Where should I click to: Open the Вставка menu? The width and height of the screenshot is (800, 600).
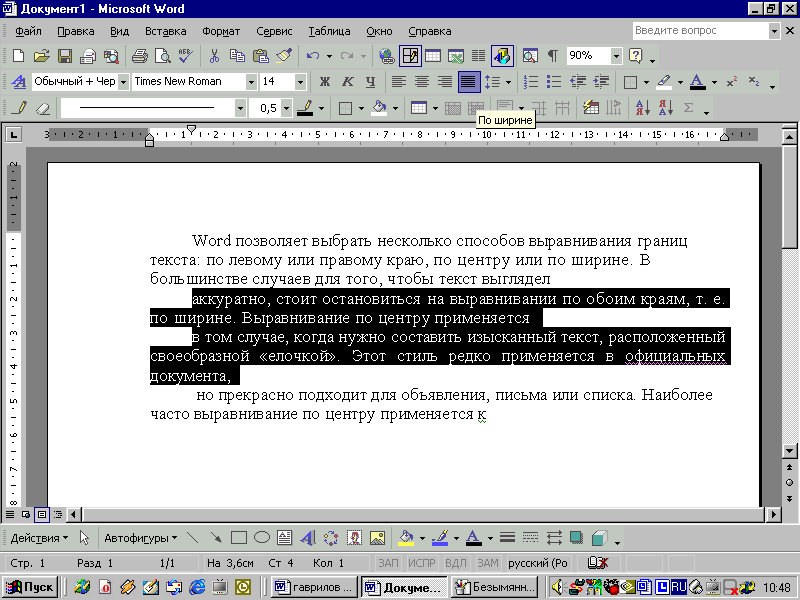click(165, 31)
